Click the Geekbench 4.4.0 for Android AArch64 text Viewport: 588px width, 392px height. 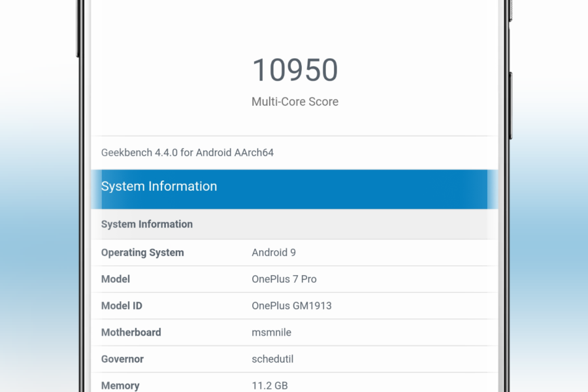click(x=187, y=153)
